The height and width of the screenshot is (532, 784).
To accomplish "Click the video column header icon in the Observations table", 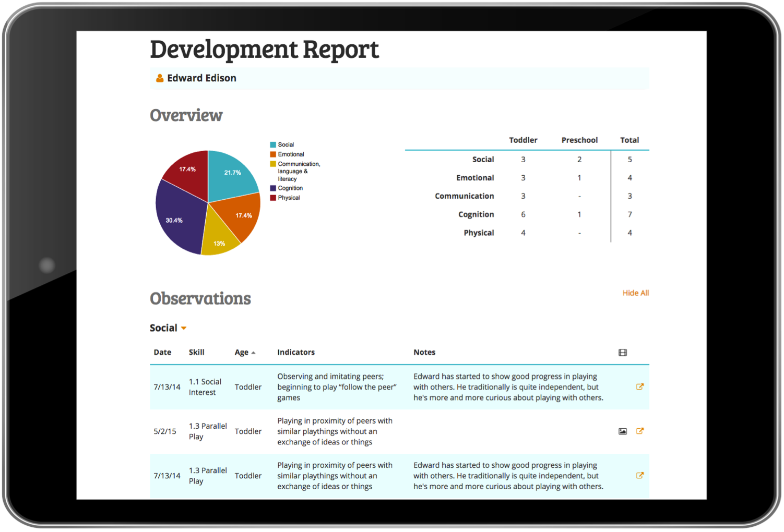I will tap(622, 352).
